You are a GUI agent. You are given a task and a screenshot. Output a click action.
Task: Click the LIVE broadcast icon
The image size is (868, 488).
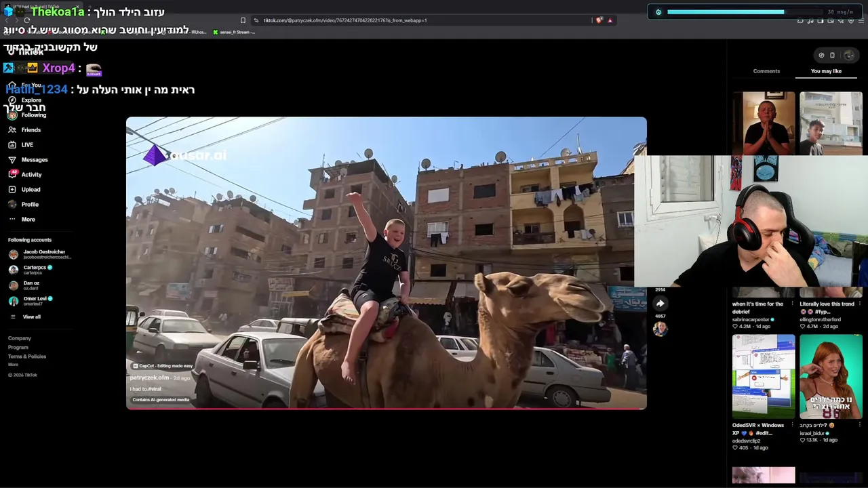coord(12,145)
